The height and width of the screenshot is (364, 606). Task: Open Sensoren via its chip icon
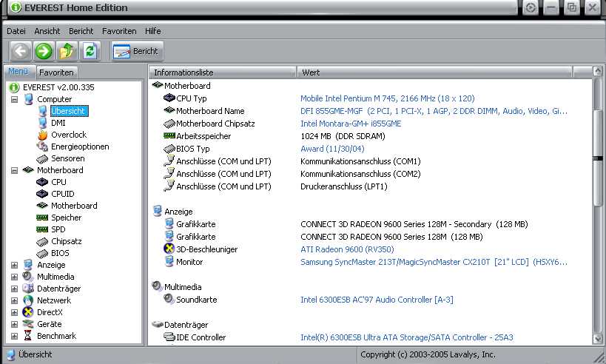tap(42, 159)
